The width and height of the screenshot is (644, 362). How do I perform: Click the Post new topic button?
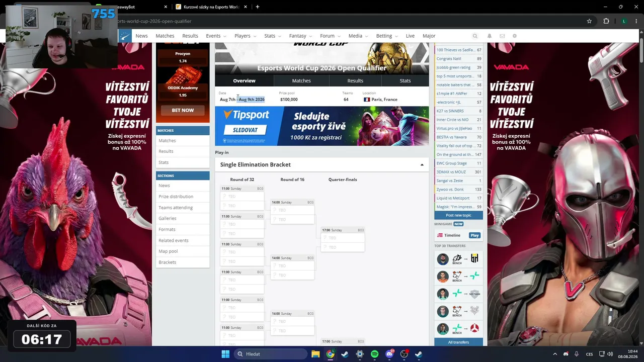[x=458, y=215]
